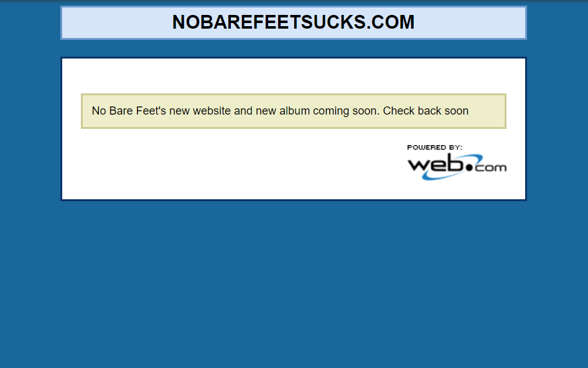This screenshot has width=588, height=368.
Task: Click the web.com logo
Action: 457,163
